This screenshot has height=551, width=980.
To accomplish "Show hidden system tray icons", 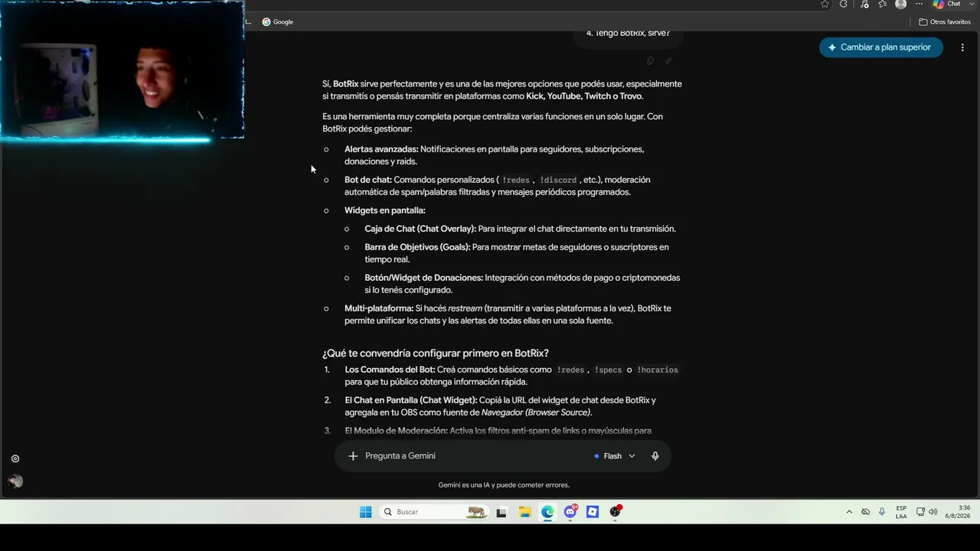I will [849, 512].
